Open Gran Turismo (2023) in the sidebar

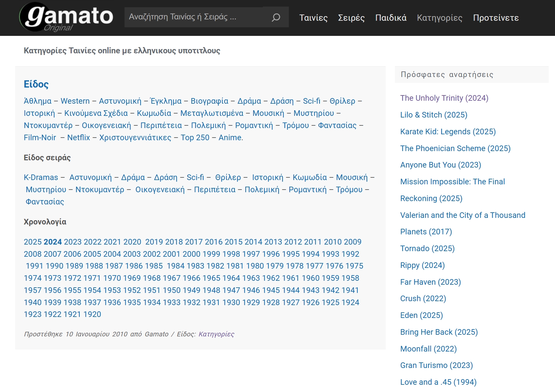point(436,365)
